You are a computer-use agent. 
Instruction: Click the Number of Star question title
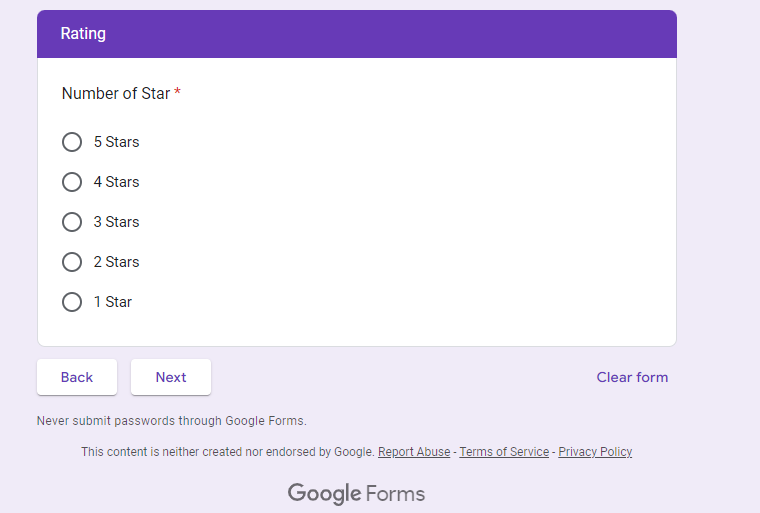click(x=116, y=93)
